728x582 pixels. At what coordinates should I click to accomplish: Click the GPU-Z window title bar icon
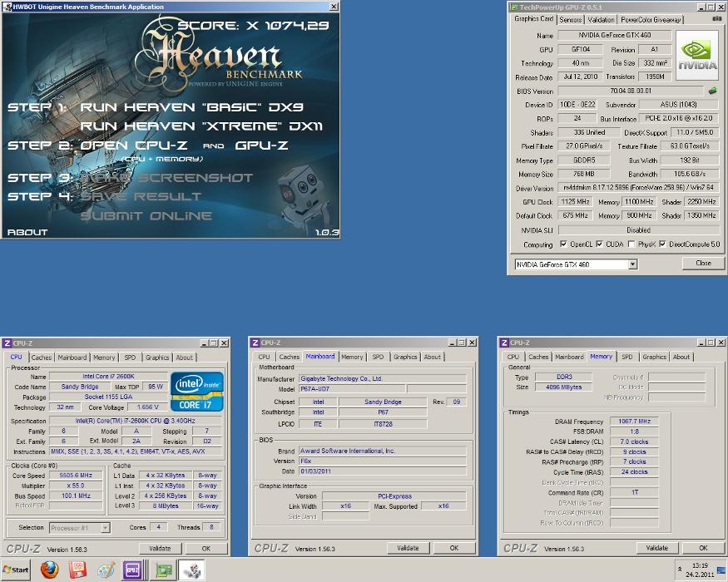(513, 7)
